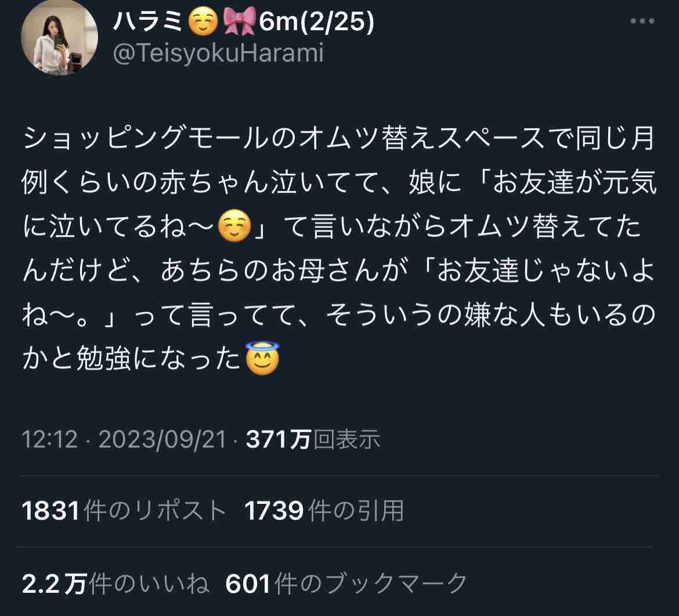Tap the 6m(2/25) text in name
Viewport: 679px width, 616px height.
coord(316,21)
